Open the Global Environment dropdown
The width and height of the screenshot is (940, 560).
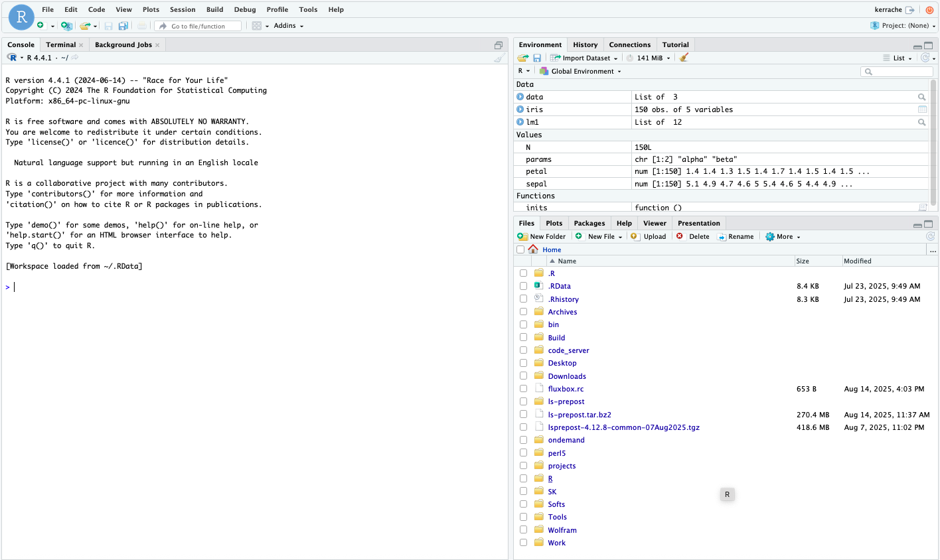[x=580, y=71]
